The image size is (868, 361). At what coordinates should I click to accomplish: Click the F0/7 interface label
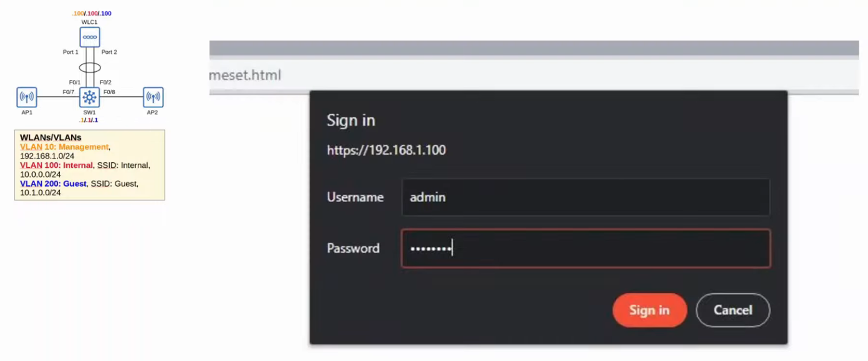68,92
